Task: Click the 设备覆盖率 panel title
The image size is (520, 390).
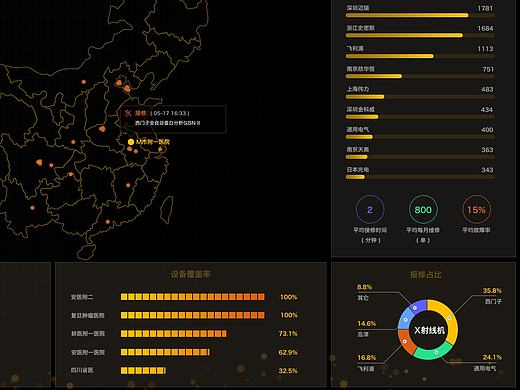Action: pos(191,274)
